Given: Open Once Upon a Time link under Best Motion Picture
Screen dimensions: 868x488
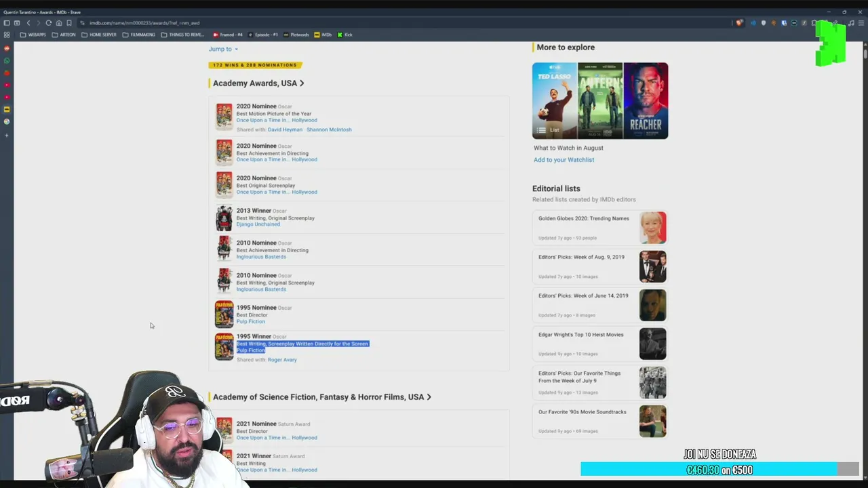Looking at the screenshot, I should click(x=277, y=120).
